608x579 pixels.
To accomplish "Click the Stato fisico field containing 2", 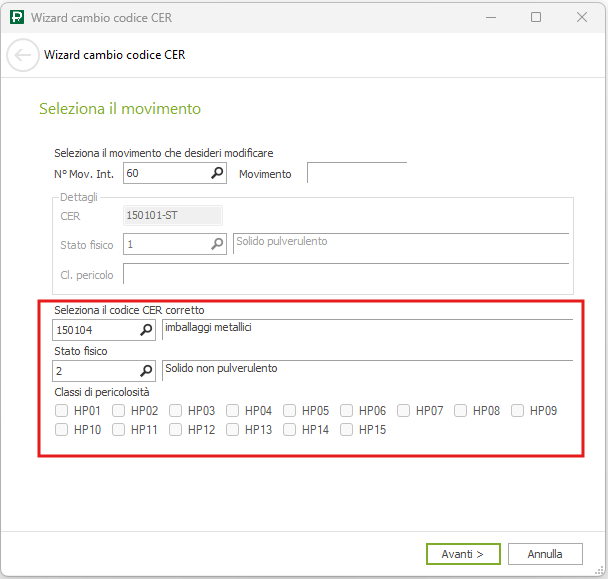I will tap(94, 370).
